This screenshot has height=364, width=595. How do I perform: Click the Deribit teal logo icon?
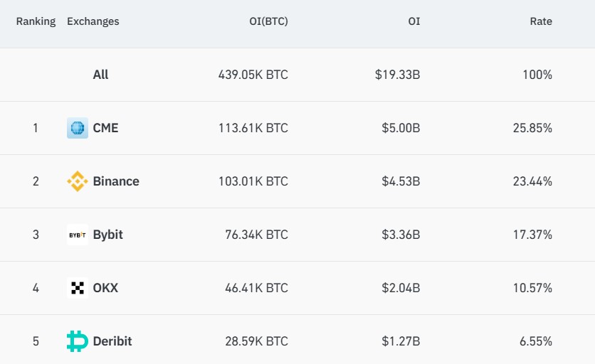point(78,341)
